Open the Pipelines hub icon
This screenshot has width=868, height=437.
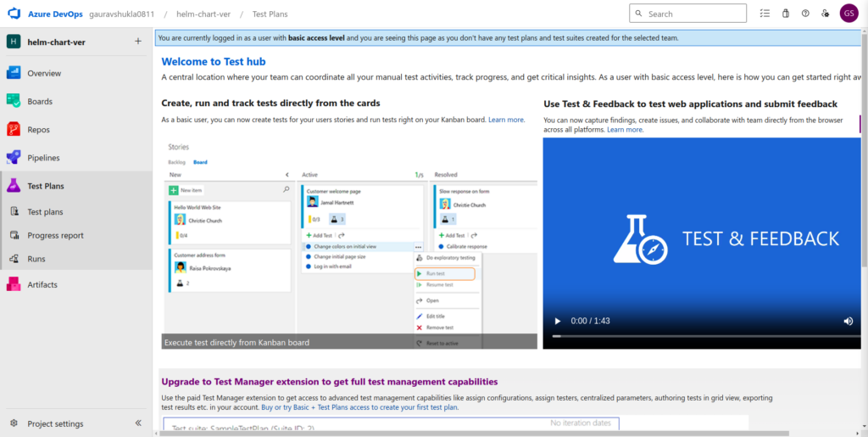[x=14, y=158]
